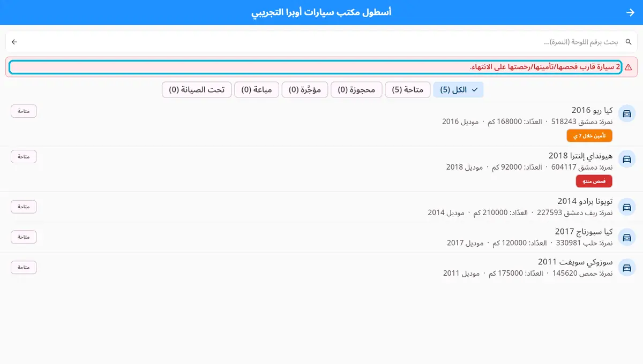Click the search magnifier icon

pos(629,42)
